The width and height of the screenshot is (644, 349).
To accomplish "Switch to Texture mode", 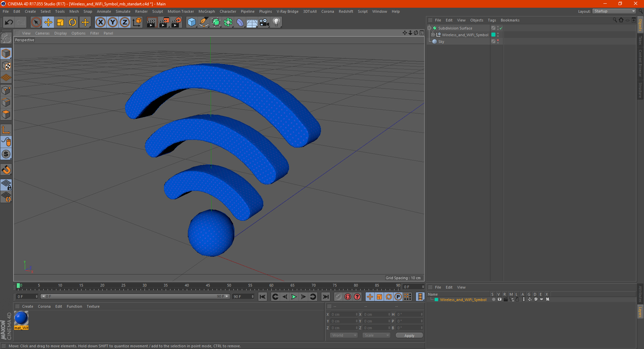I will [x=6, y=65].
